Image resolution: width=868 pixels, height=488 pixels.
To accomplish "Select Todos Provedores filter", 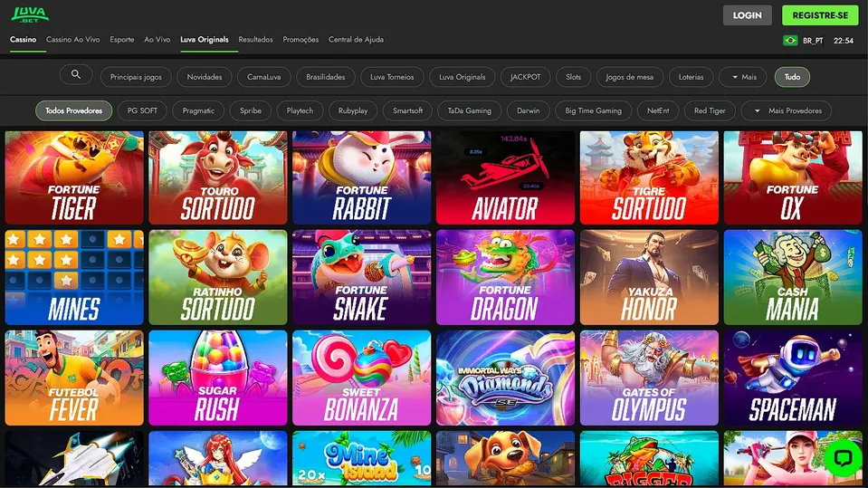I will pos(73,110).
